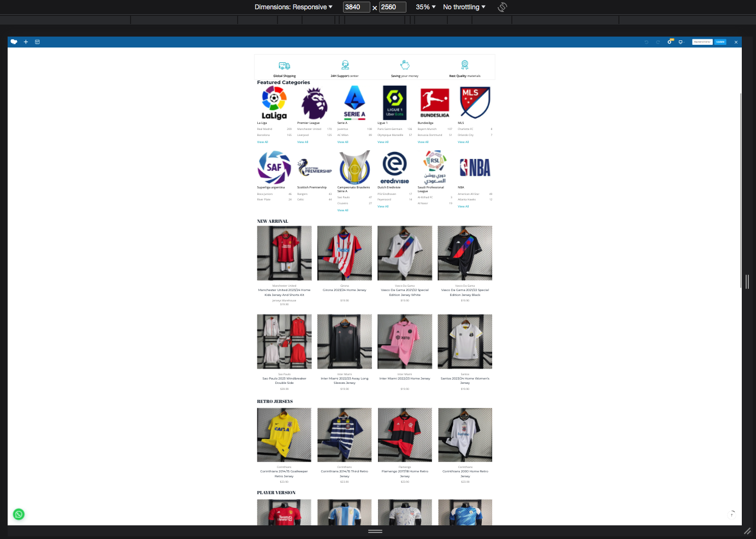This screenshot has width=756, height=539.
Task: Open WhatsApp chat floating button
Action: pyautogui.click(x=19, y=514)
